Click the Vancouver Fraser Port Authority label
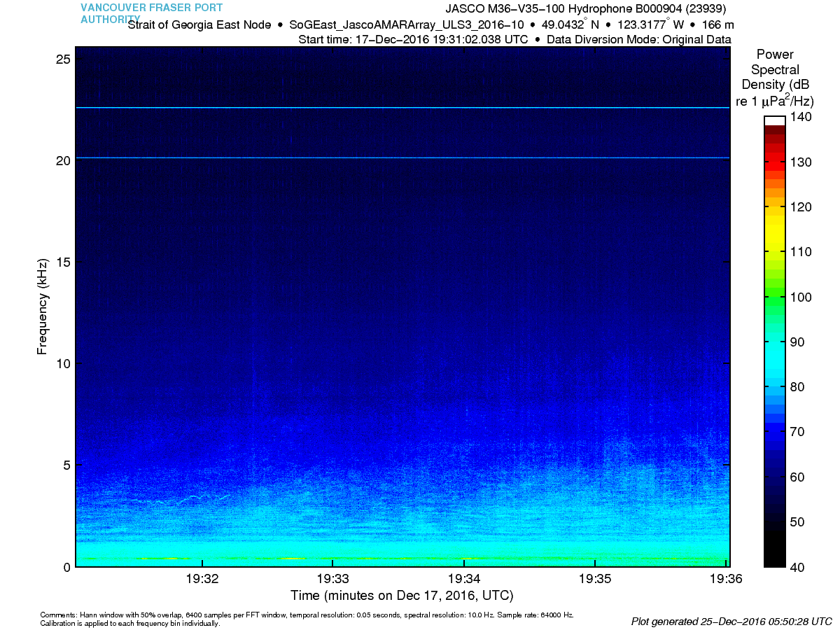 tap(151, 13)
